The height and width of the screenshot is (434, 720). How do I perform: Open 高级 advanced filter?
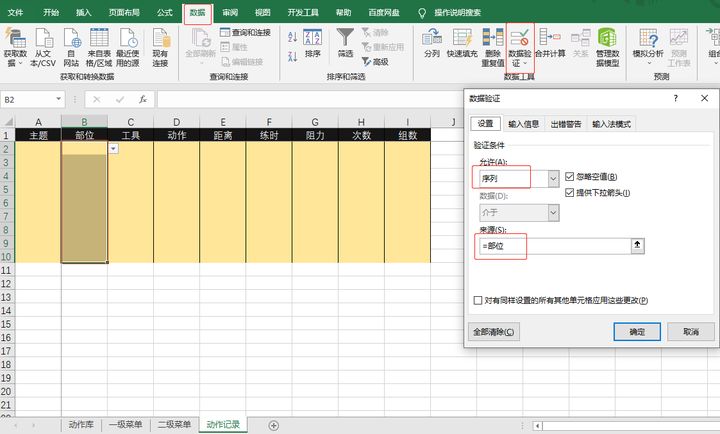point(375,62)
